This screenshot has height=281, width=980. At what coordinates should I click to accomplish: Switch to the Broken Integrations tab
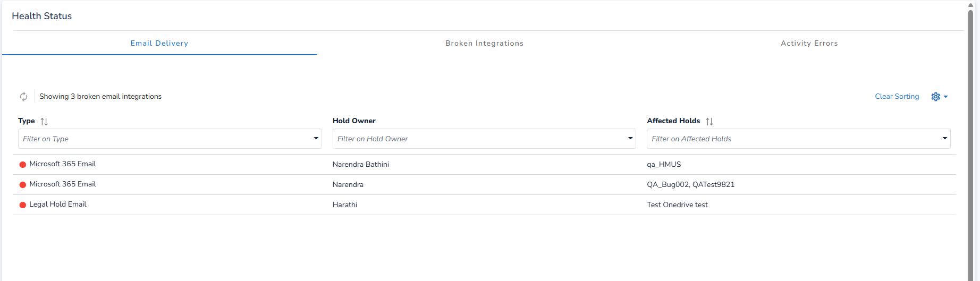coord(484,44)
